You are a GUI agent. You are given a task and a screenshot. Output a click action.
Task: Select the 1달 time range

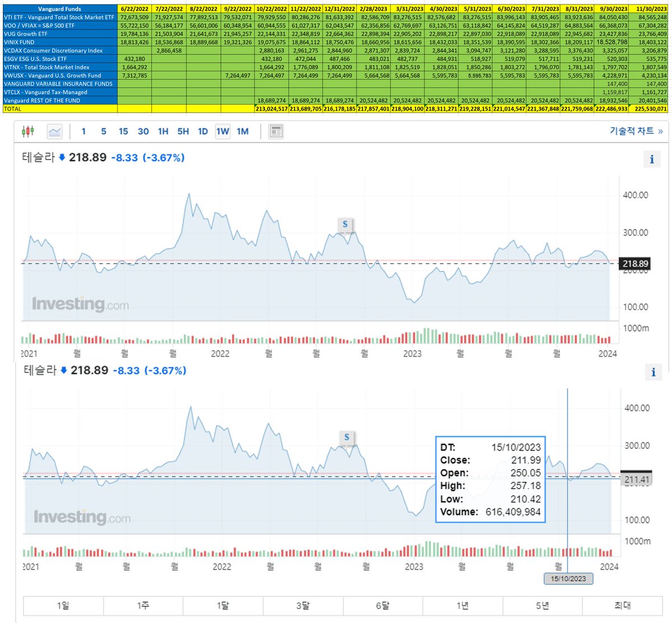coord(223,605)
